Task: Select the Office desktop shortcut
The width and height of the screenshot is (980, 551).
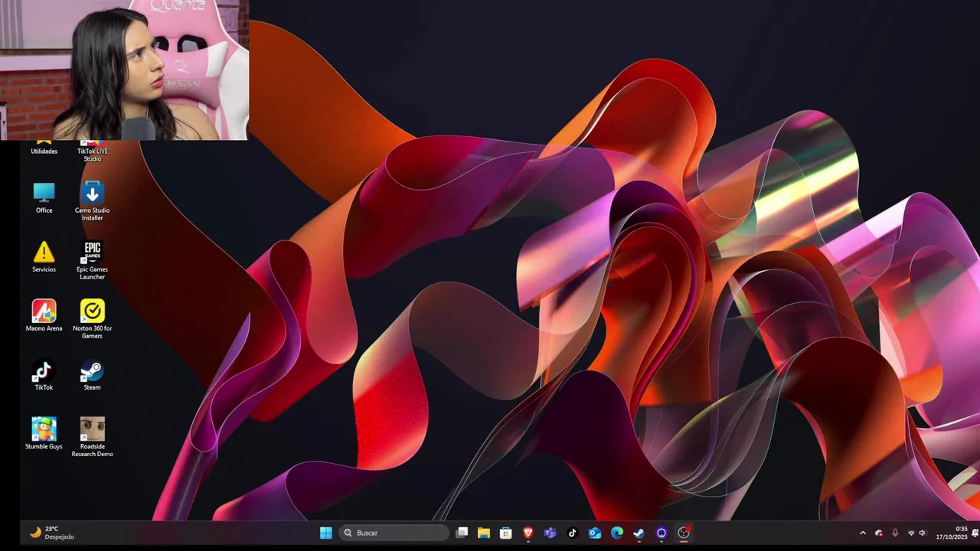Action: (x=44, y=197)
